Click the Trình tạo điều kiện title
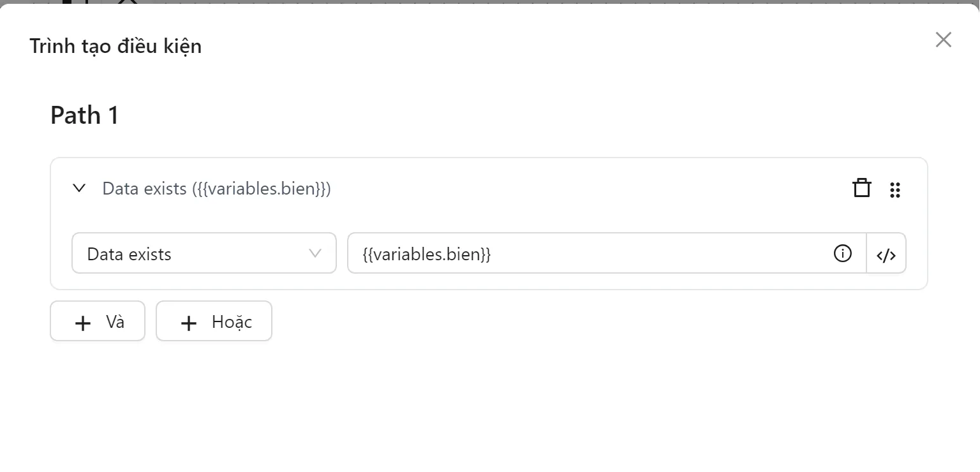This screenshot has height=472, width=980. point(115,46)
